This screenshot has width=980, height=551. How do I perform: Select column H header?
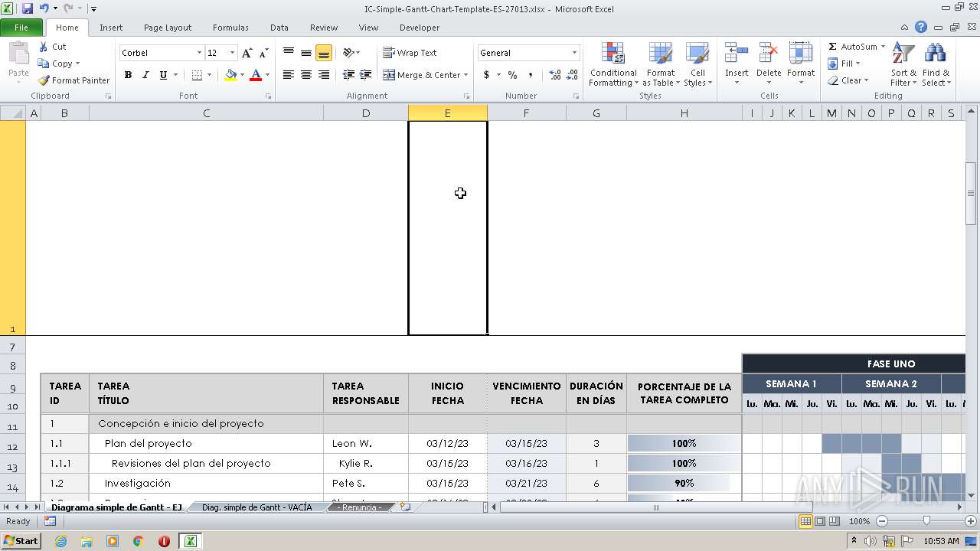coord(684,113)
